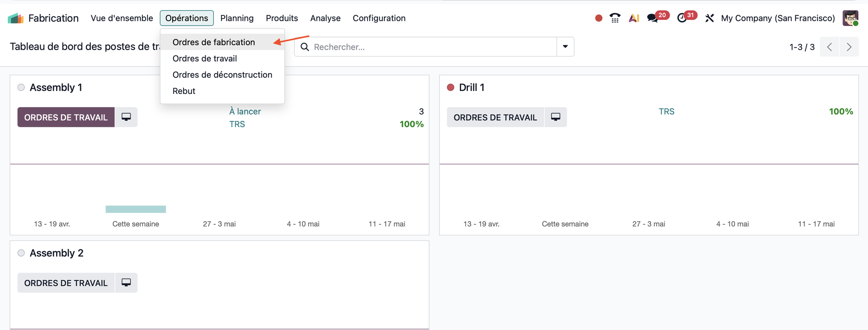Open the user avatar menu
This screenshot has width=868, height=330.
850,18
